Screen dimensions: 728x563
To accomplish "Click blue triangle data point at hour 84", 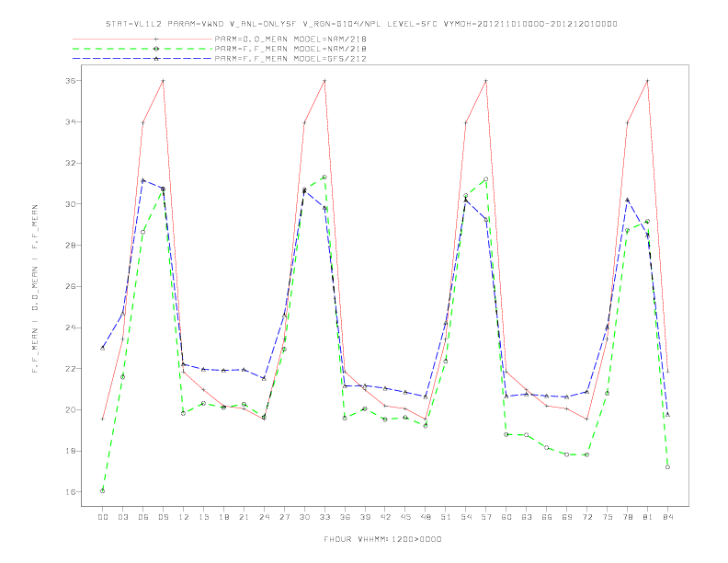I will click(667, 414).
